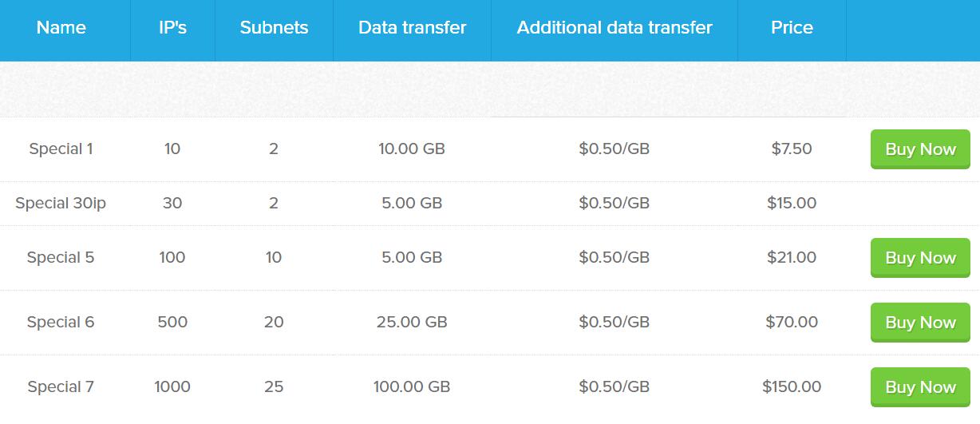
Task: Select the Special 30ip plan name
Action: (61, 203)
